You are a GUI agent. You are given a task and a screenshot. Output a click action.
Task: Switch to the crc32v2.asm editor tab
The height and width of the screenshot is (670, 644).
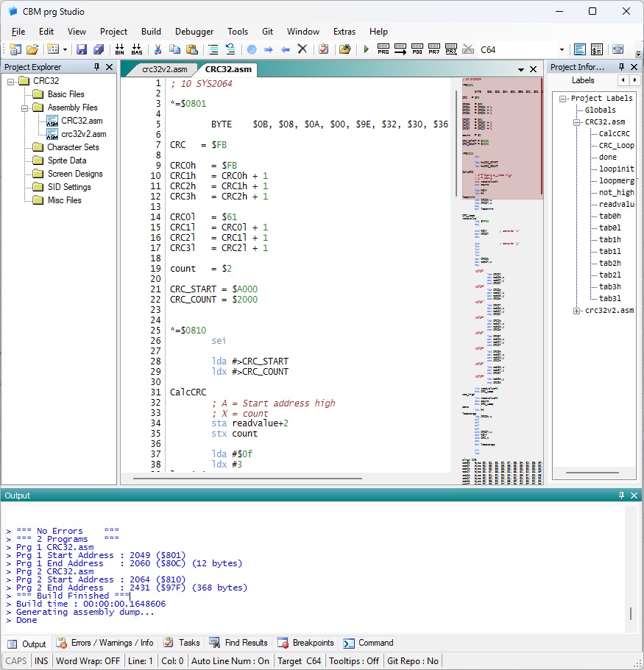click(x=165, y=69)
